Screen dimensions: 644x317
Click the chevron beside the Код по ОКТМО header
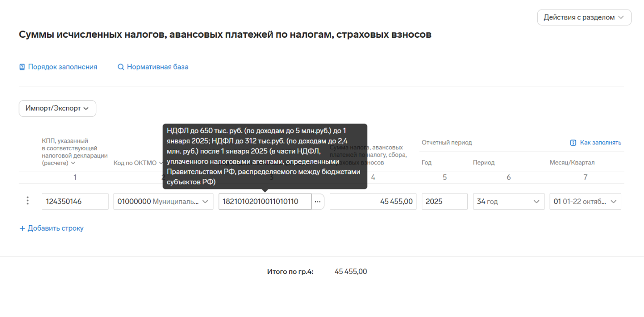coord(160,163)
